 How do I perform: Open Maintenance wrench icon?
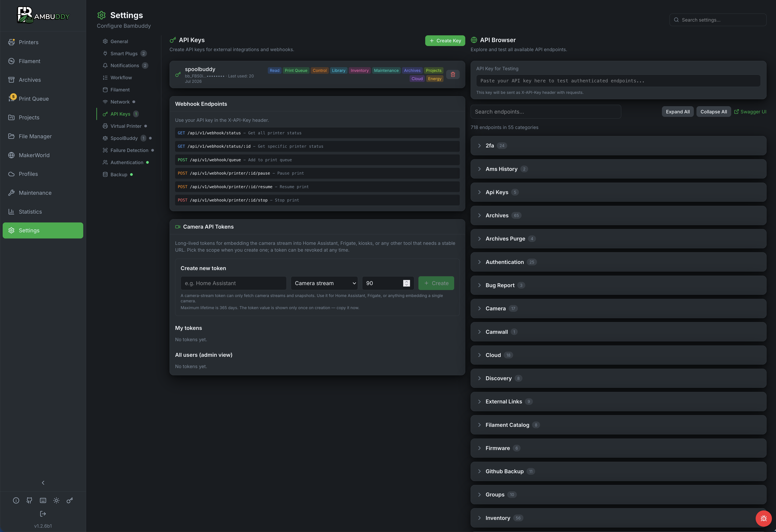pyautogui.click(x=11, y=193)
